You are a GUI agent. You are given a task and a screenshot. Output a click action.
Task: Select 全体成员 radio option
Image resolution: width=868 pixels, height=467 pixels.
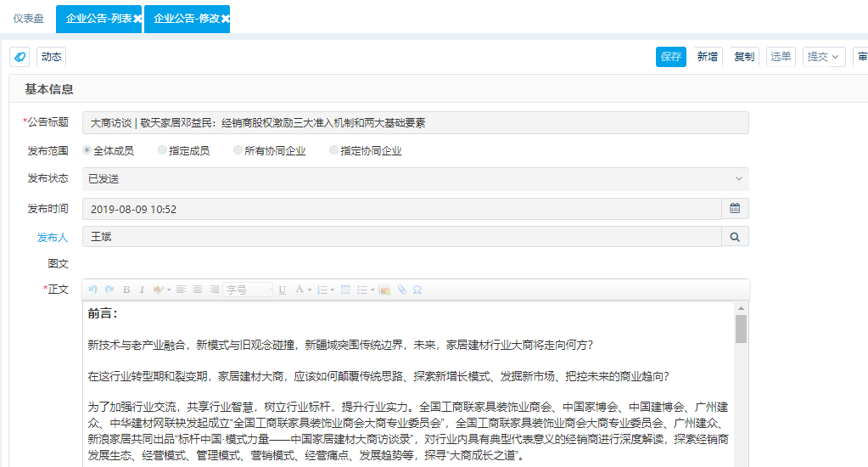87,150
